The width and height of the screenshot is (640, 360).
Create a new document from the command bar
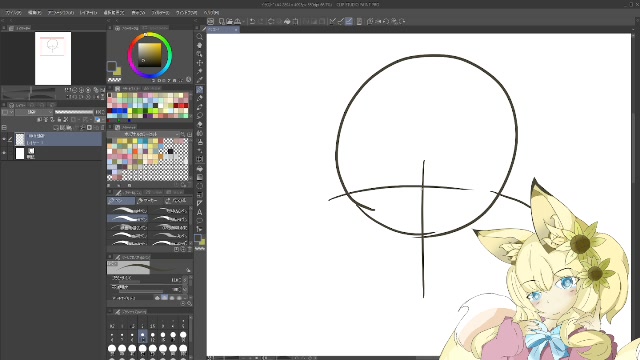click(221, 21)
